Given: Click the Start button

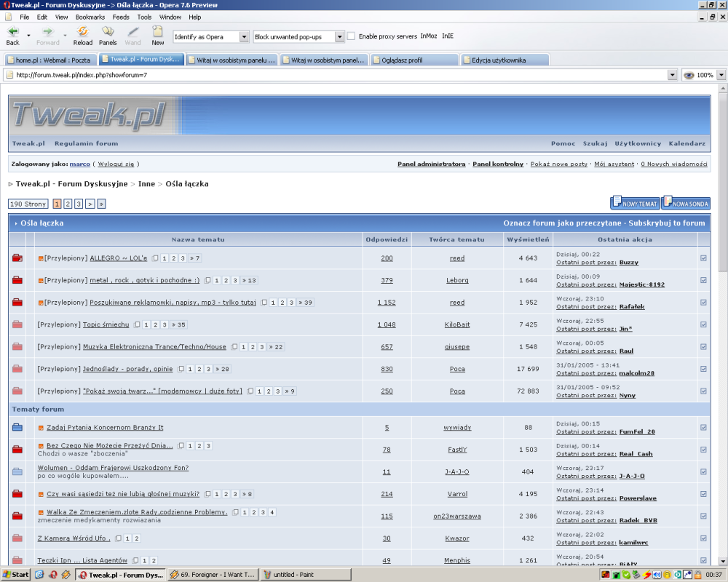Looking at the screenshot, I should click(x=15, y=575).
